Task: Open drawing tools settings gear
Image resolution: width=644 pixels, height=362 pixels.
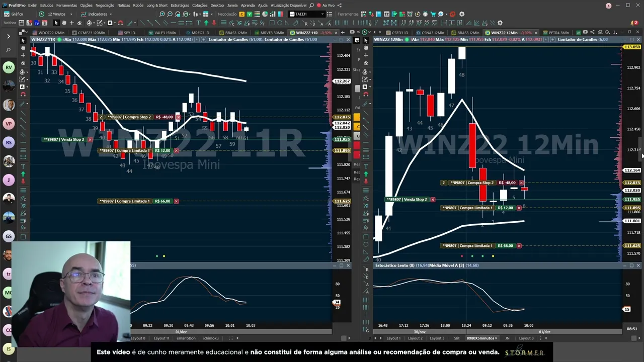Action: 500,23
